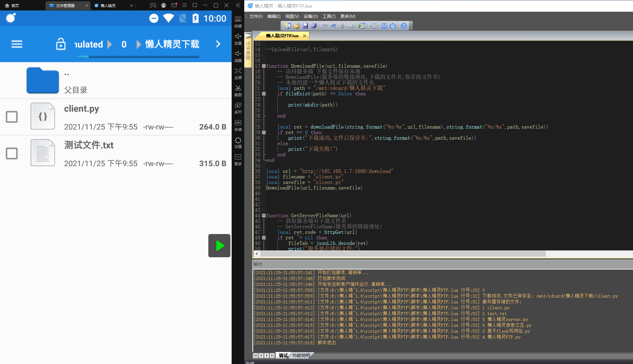Switch to the 文件管理器 emulator tab
Screen dimensions: 633x364
click(x=65, y=6)
